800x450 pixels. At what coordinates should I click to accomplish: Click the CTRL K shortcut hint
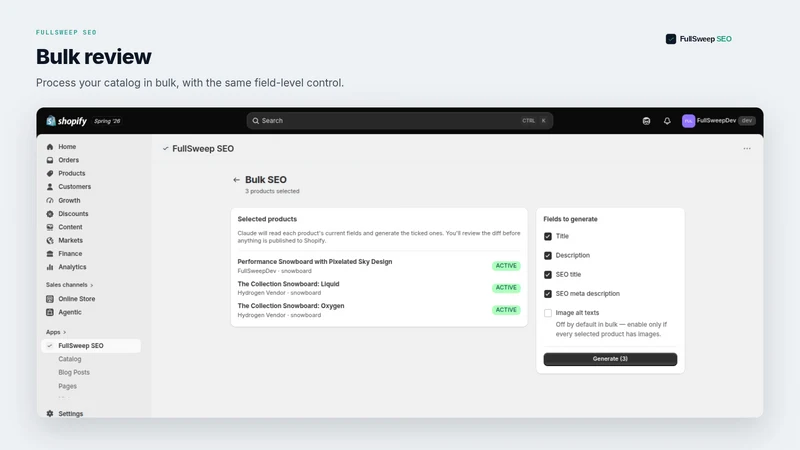point(534,121)
